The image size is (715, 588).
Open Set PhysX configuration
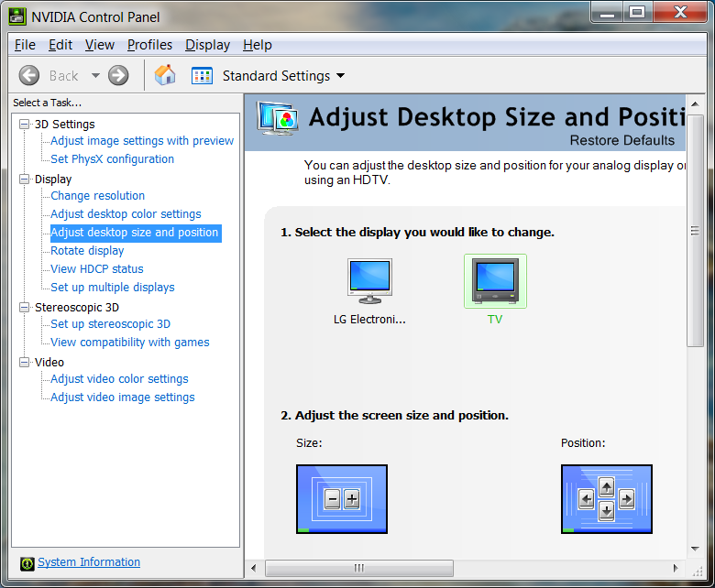[112, 159]
